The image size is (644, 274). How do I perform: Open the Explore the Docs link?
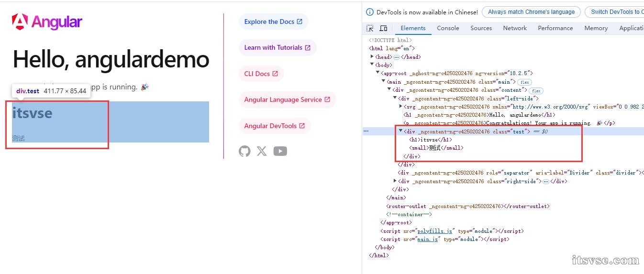click(273, 22)
